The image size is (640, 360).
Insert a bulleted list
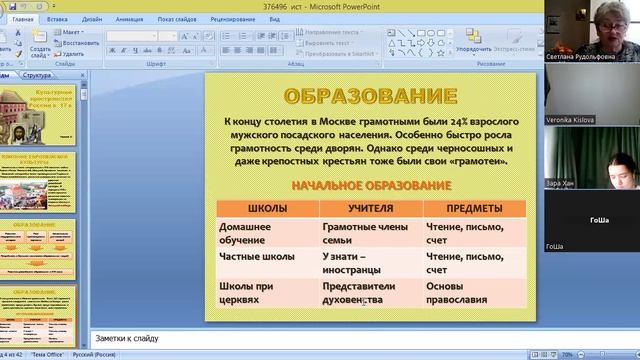(x=227, y=37)
